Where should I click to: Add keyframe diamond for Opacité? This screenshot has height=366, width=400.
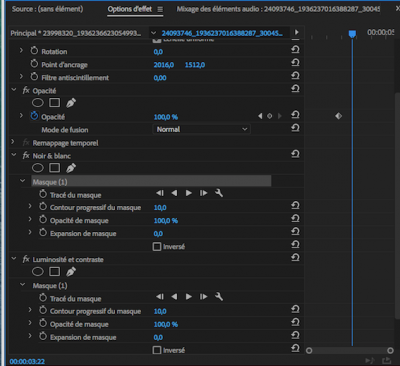[x=270, y=116]
